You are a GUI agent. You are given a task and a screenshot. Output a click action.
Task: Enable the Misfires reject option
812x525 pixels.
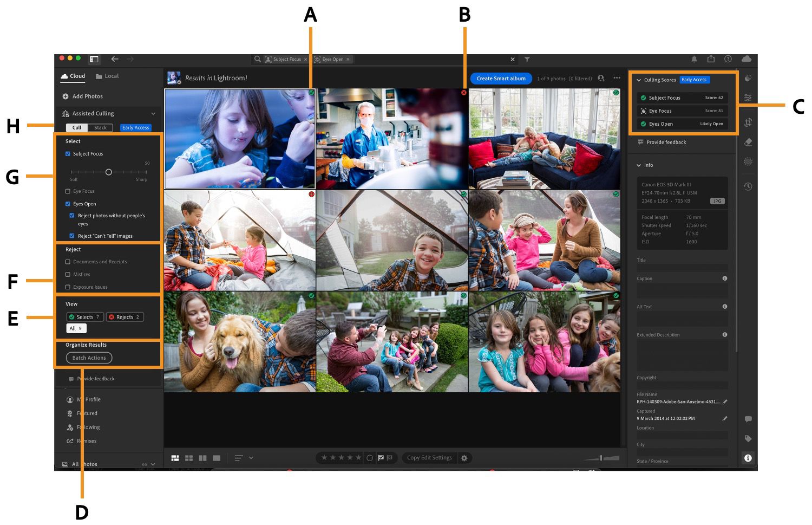click(67, 274)
